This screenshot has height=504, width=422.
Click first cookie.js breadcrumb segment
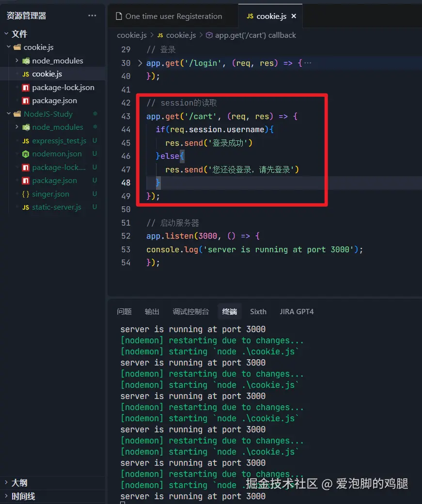pos(132,35)
